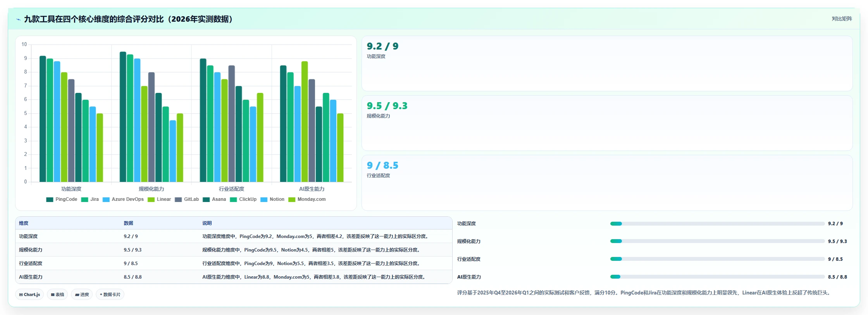This screenshot has width=868, height=315.
Task: Click the GitLab legend color swatch
Action: tap(178, 200)
